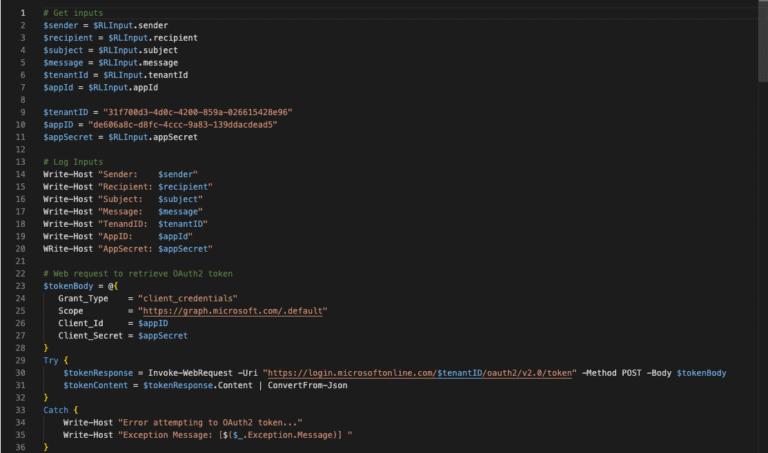Click the '# Log Inputs' comment
The image size is (768, 453).
pos(73,161)
